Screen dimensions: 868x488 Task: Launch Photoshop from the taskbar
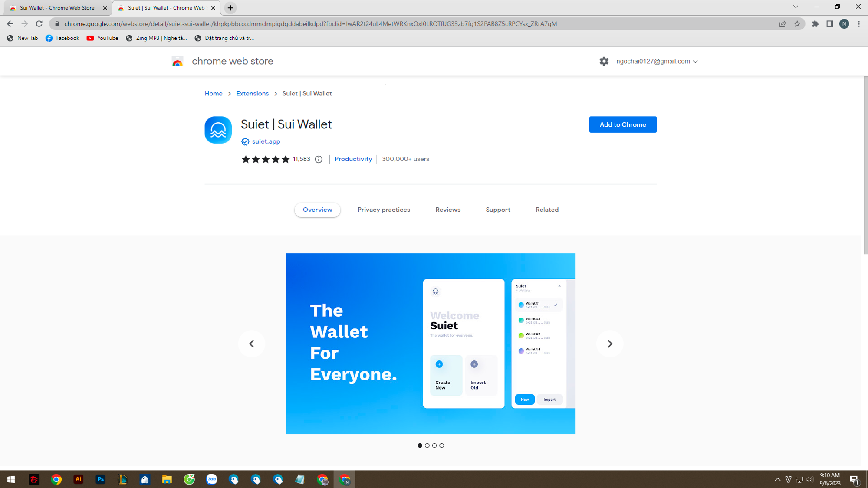[x=100, y=479]
